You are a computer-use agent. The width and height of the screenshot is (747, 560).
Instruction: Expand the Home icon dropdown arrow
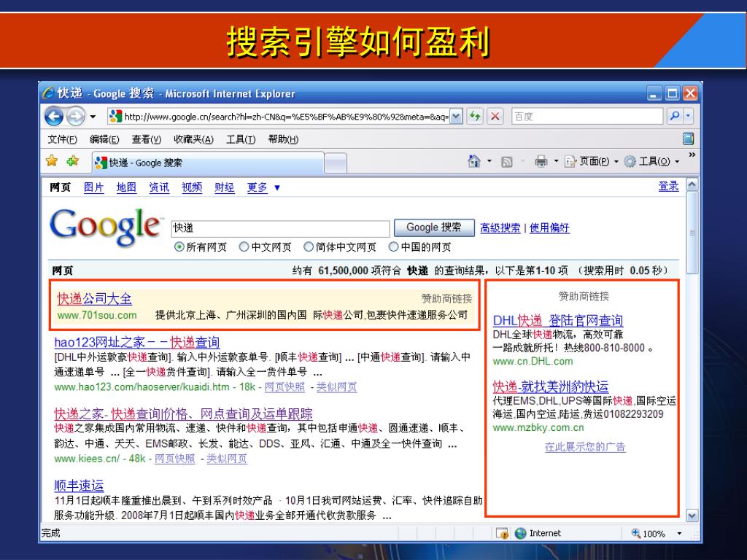point(489,161)
